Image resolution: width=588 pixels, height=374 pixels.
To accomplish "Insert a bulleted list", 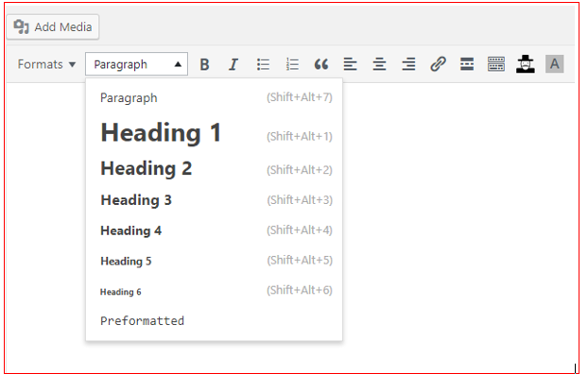I will click(x=263, y=64).
